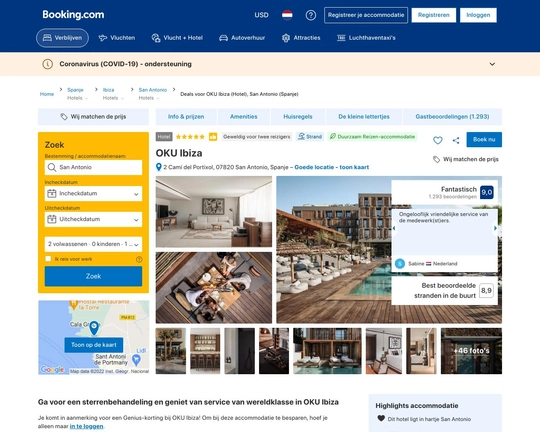Screen dimensions: 540x432
Task: Click the map location pin by the address
Action: (x=159, y=167)
